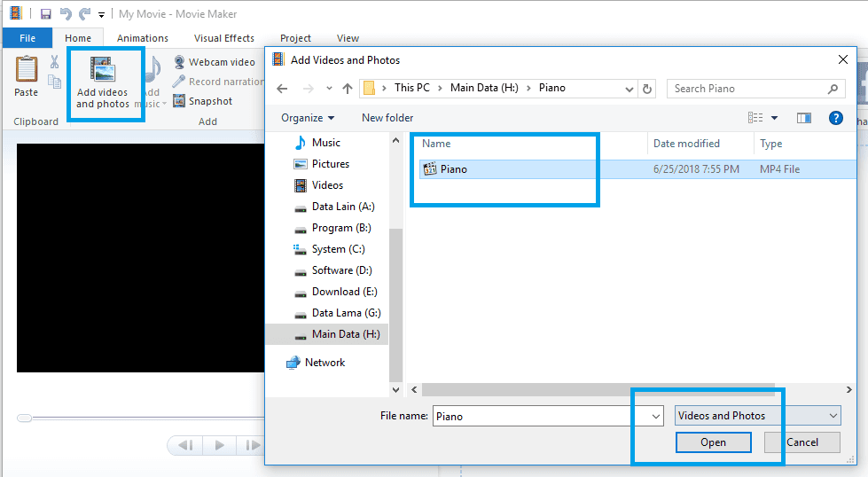The height and width of the screenshot is (477, 868).
Task: Click the search magnifier icon
Action: [833, 89]
